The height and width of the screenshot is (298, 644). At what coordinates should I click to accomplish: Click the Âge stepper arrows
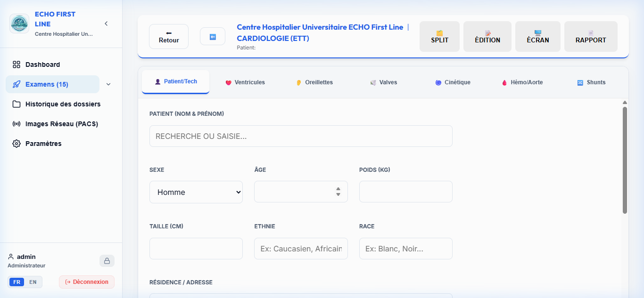click(338, 192)
